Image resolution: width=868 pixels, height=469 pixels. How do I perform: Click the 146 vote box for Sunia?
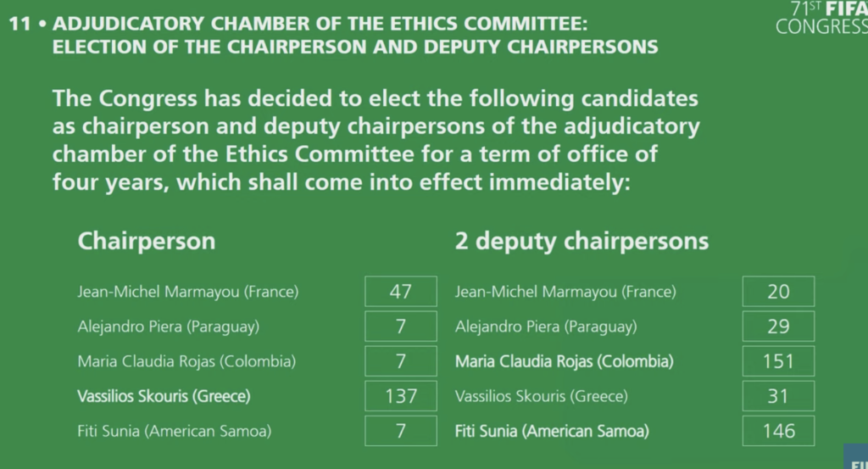point(778,431)
